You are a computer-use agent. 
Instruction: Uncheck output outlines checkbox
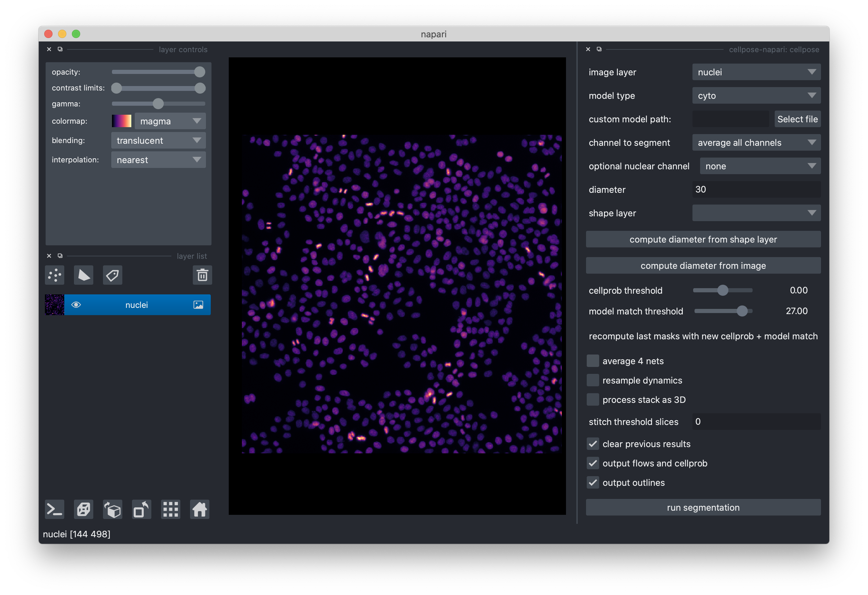coord(593,483)
